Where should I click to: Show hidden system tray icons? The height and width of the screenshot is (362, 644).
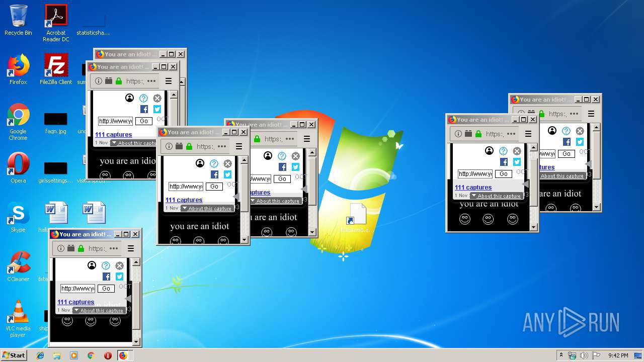click(561, 355)
